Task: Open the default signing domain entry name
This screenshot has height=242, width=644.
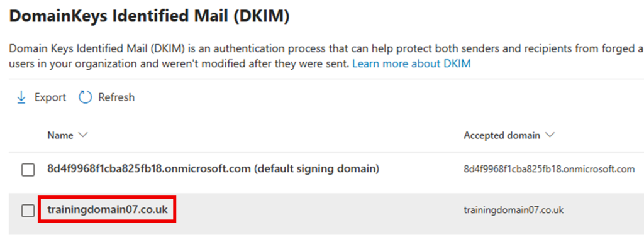Action: 213,168
